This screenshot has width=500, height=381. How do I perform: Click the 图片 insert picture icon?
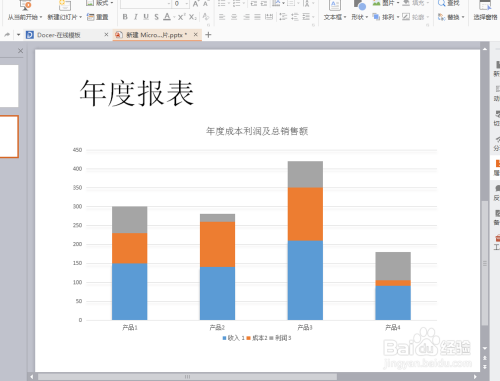click(x=377, y=3)
